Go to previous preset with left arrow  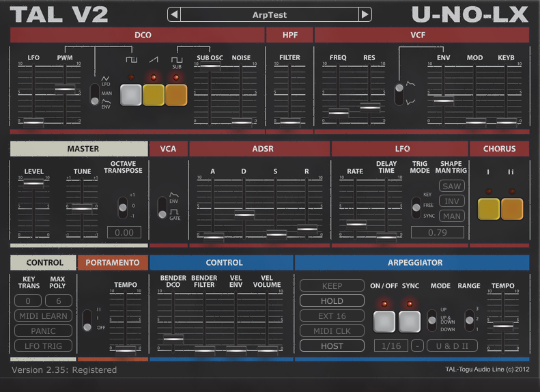tap(174, 14)
